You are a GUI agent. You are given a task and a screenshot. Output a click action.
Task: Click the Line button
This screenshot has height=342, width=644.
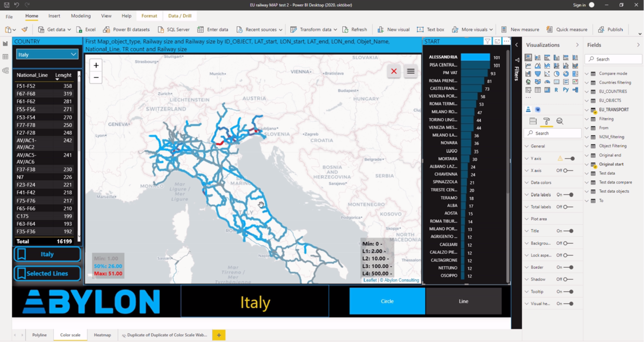click(x=464, y=301)
